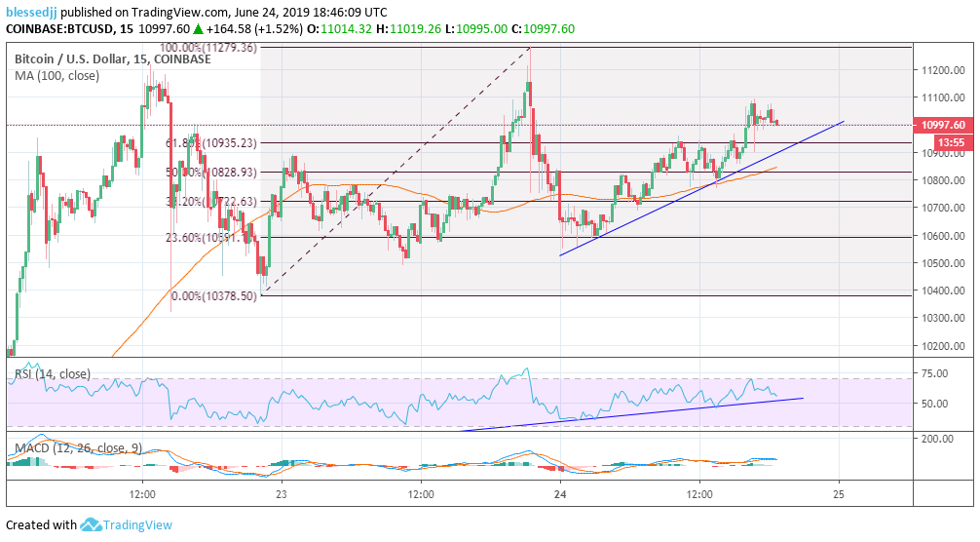Click the 50.00%(10828.93) Fibonacci label
This screenshot has width=980, height=542.
click(211, 172)
